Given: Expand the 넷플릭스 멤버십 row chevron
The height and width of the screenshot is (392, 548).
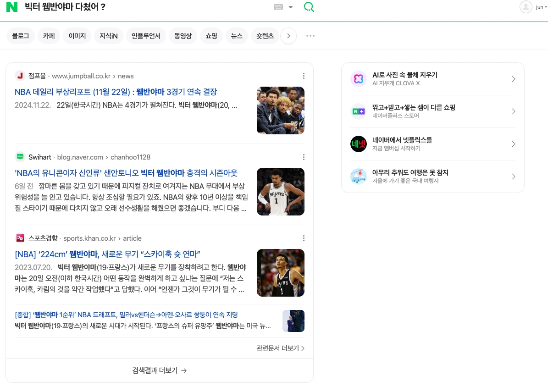Looking at the screenshot, I should (x=514, y=144).
